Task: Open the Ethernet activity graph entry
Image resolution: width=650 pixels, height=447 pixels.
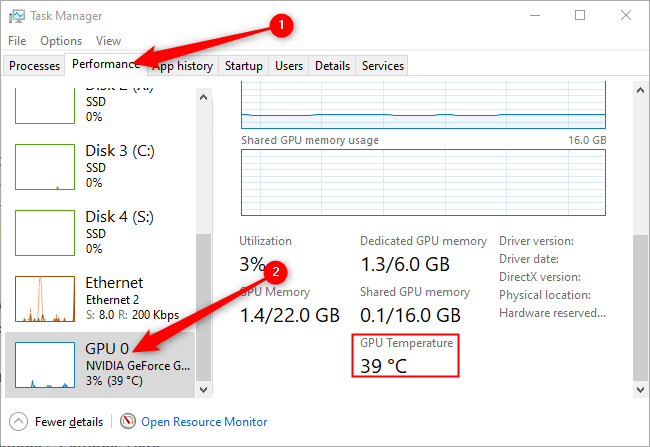Action: [45, 299]
